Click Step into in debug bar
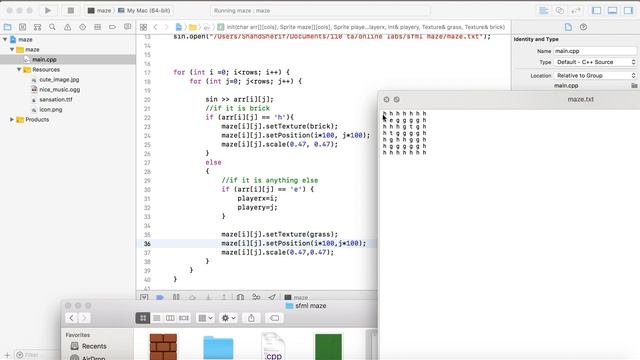640x360 pixels. point(208,298)
